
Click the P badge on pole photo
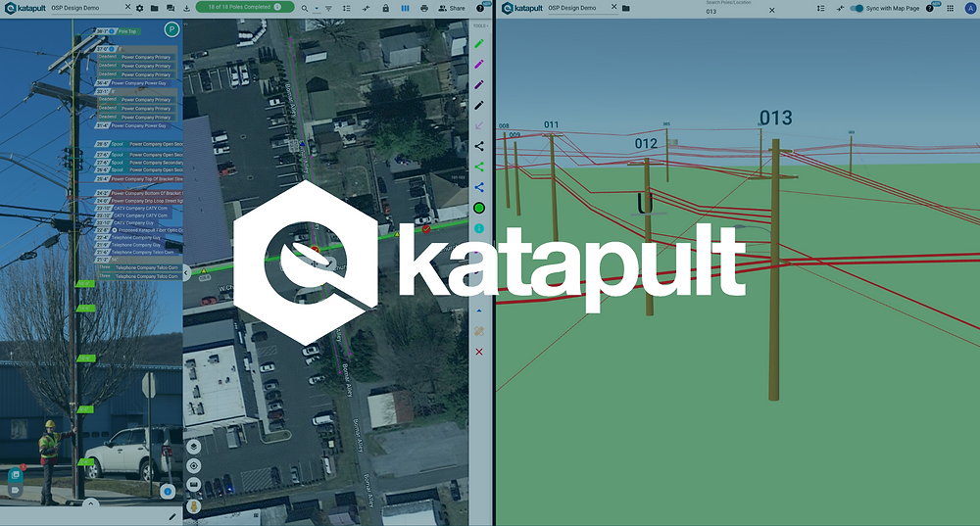point(171,28)
